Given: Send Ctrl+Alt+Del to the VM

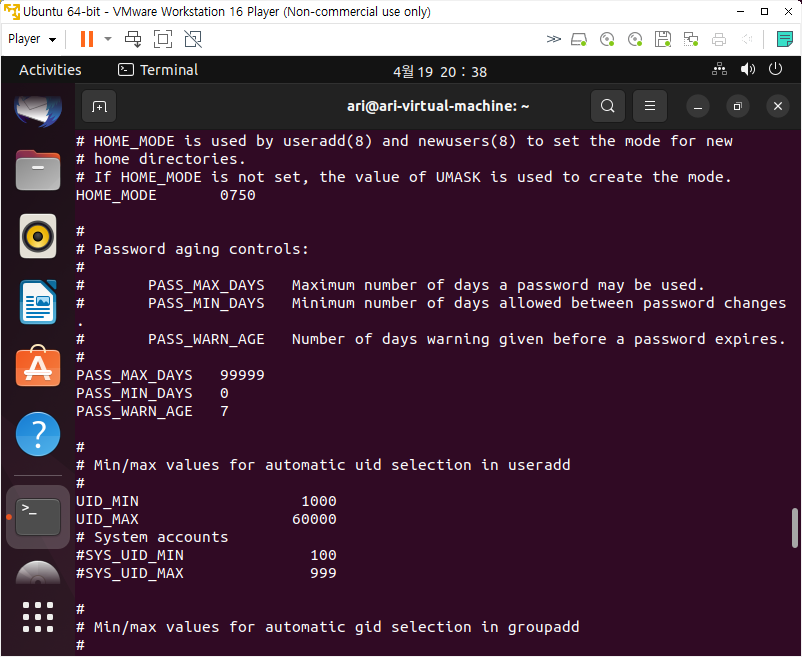Looking at the screenshot, I should [x=133, y=39].
